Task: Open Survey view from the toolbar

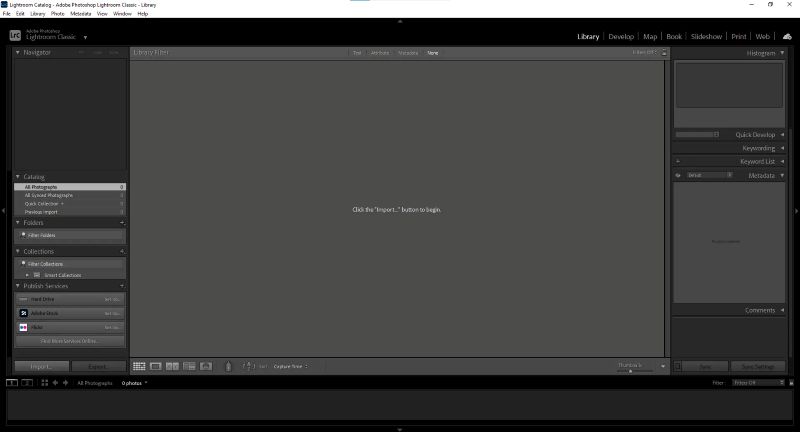Action: (x=188, y=367)
